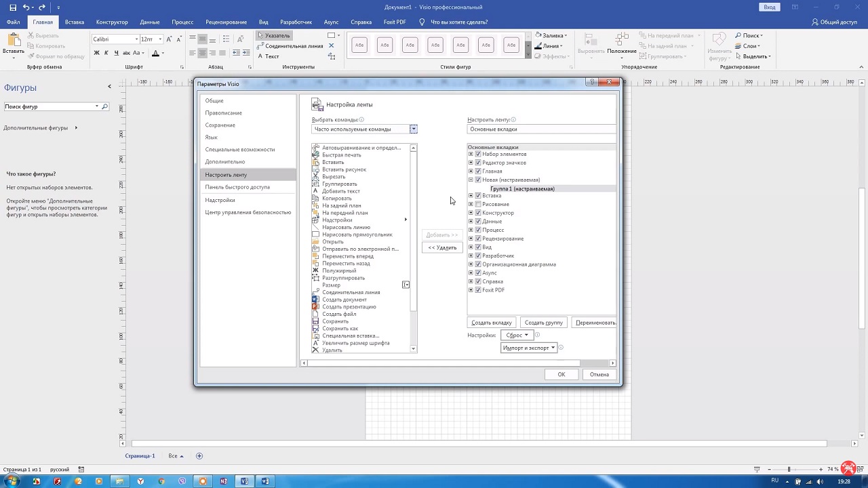868x488 pixels.
Task: Click the Создать вкладку button
Action: pyautogui.click(x=492, y=323)
